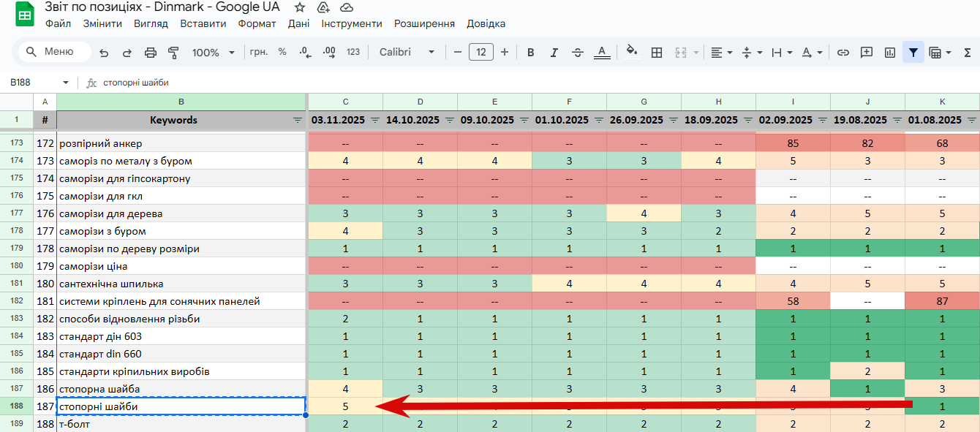Viewport: 980px width, 432px height.
Task: Undo the last action
Action: click(104, 53)
